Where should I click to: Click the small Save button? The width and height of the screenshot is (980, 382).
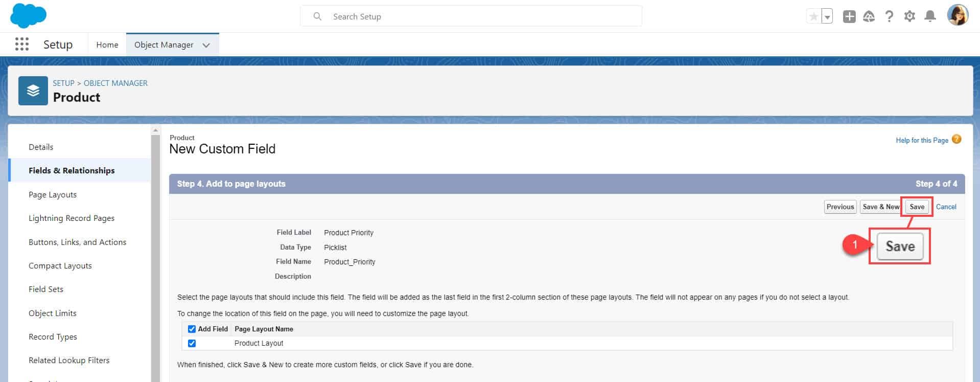coord(917,207)
